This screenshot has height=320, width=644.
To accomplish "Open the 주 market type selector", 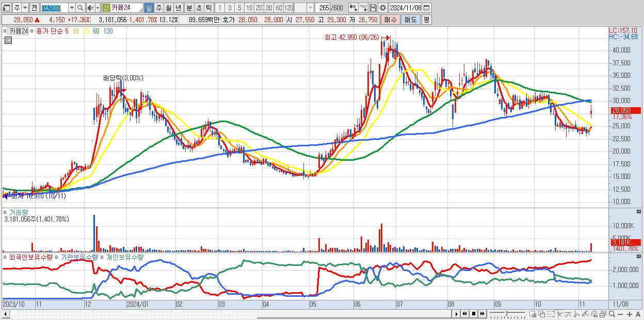I will 17,8.
